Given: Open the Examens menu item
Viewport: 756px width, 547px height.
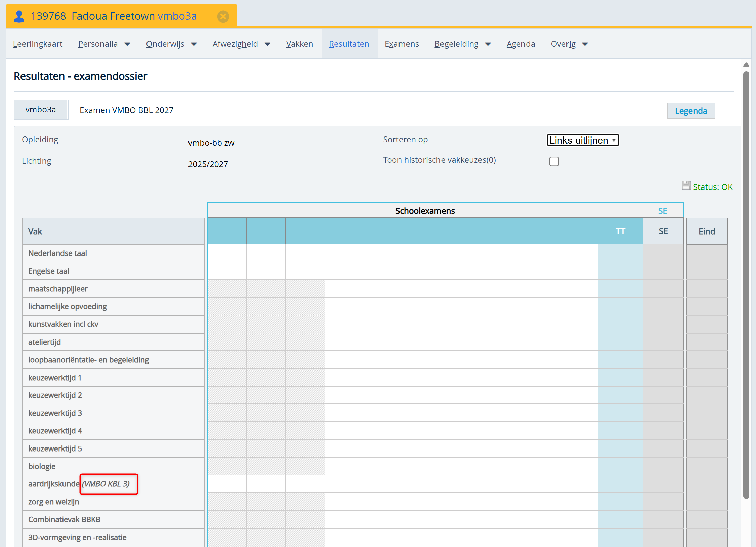Looking at the screenshot, I should 402,44.
